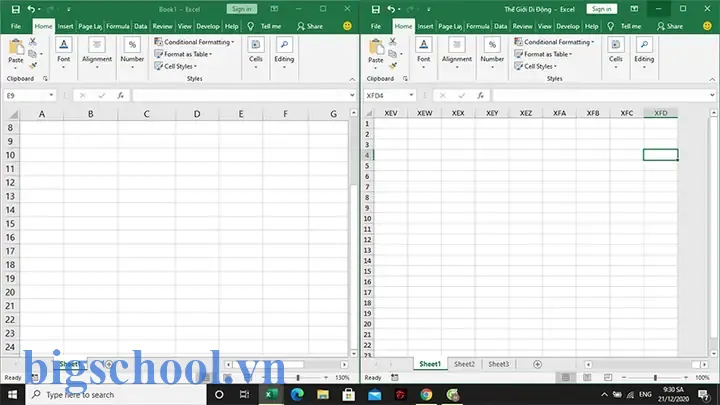The image size is (720, 405).
Task: Open Google Chrome from taskbar
Action: pos(426,395)
